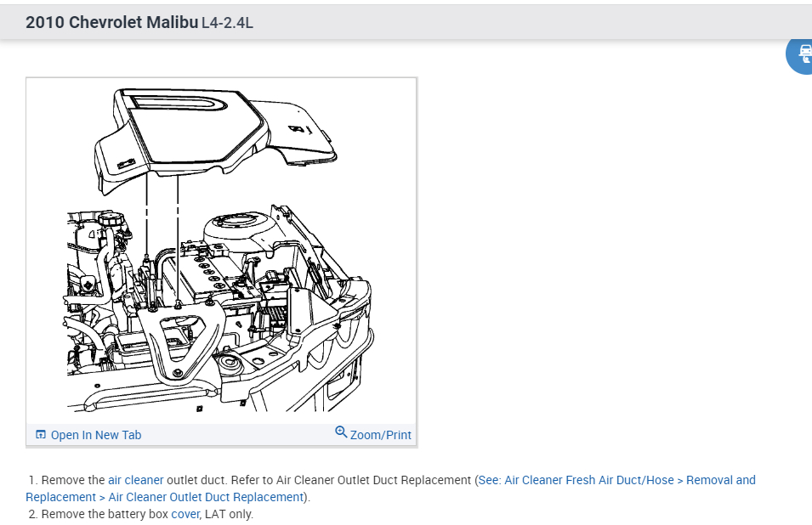The height and width of the screenshot is (525, 812).
Task: Click the battery box cover diagram image
Action: 221,251
